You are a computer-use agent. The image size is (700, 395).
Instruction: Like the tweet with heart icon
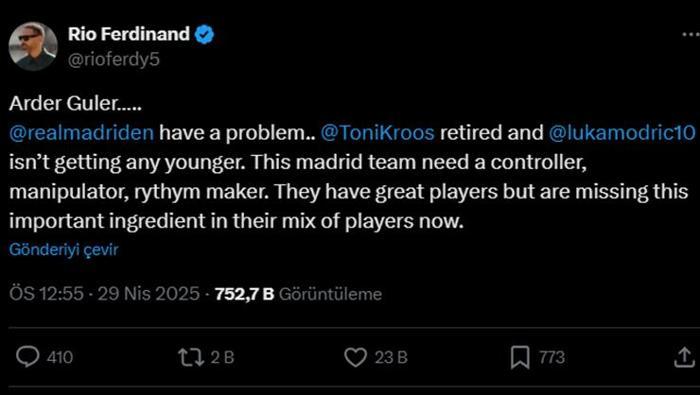[356, 357]
